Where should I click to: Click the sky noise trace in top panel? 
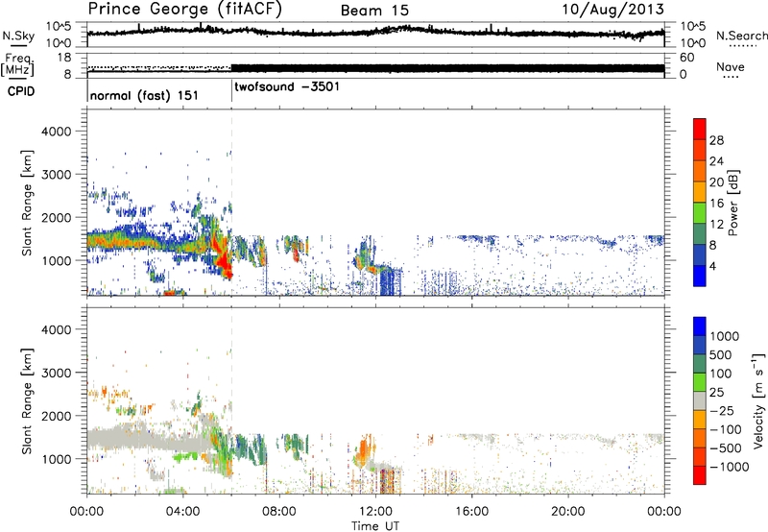point(375,33)
